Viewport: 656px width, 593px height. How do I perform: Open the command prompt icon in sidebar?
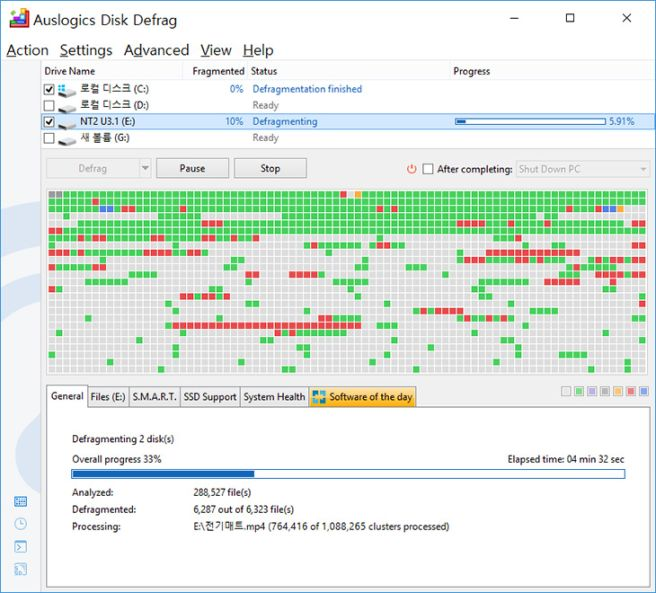[20, 547]
